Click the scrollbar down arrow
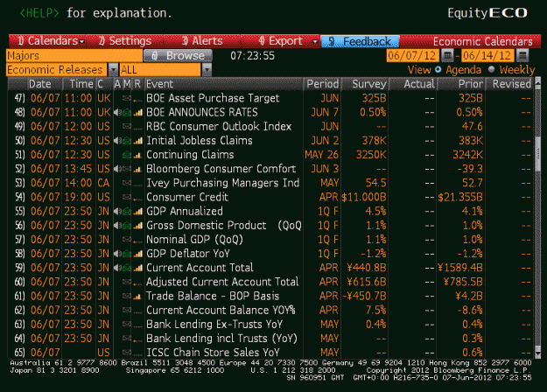The image size is (547, 392). (x=537, y=354)
